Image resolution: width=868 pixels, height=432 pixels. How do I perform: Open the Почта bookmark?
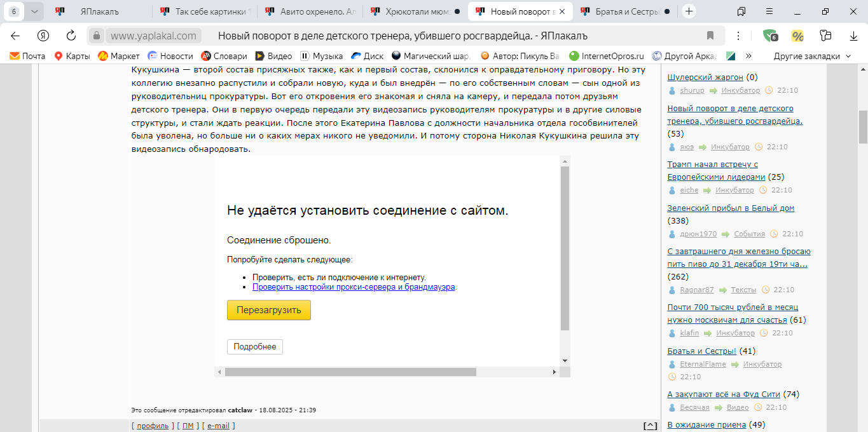(27, 56)
